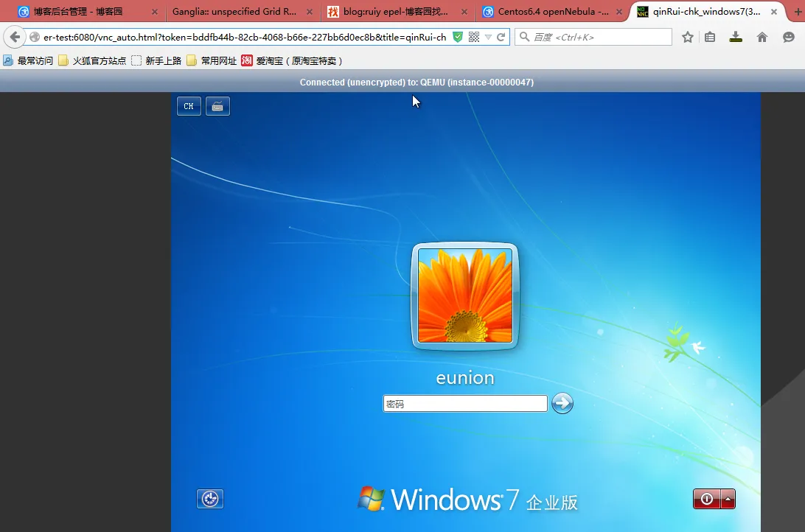This screenshot has height=532, width=805.
Task: Open the 新手上路 bookmark
Action: pyautogui.click(x=156, y=60)
